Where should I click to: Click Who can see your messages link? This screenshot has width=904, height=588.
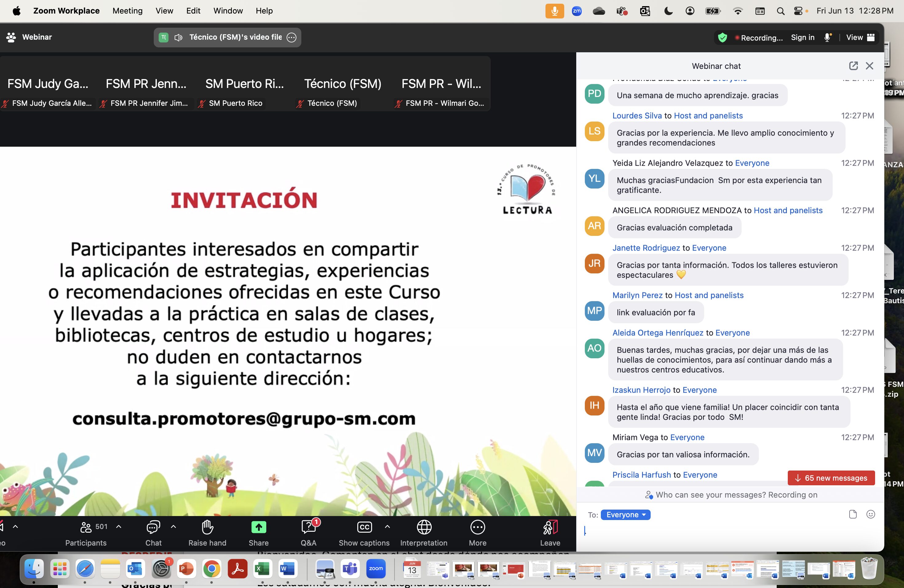[x=731, y=495]
